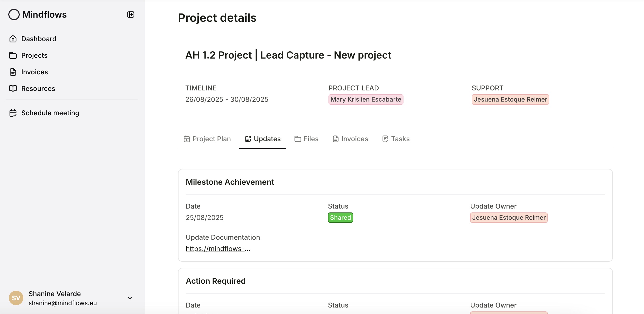Click the Tasks checklist icon

tap(385, 139)
